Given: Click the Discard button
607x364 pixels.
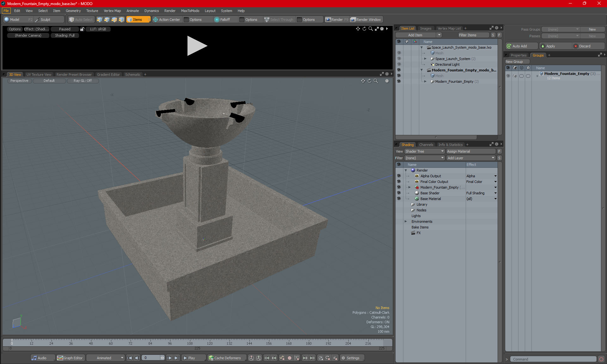Looking at the screenshot, I should click(588, 46).
